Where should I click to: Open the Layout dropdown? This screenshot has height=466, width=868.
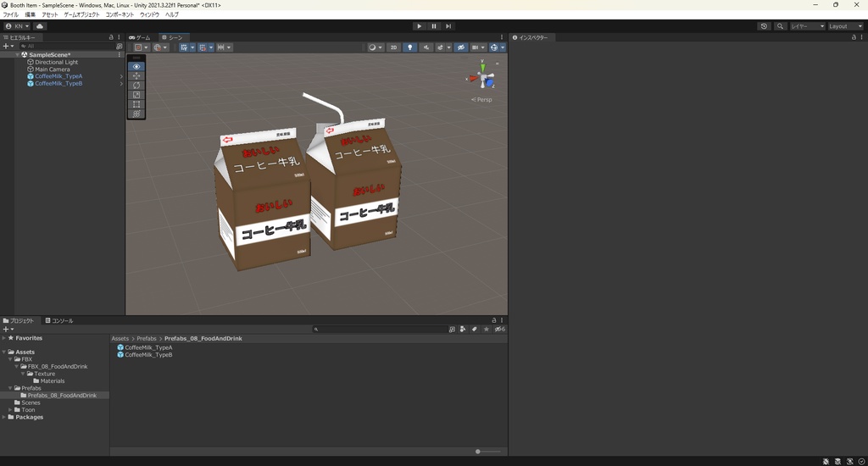[845, 26]
